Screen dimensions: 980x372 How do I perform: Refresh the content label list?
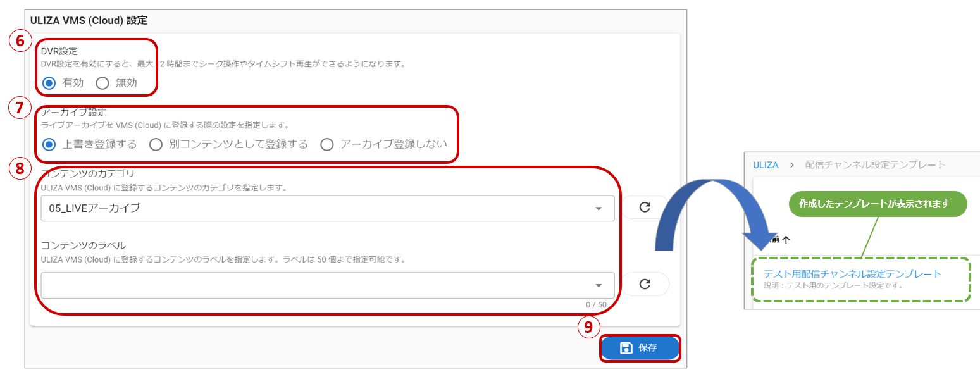point(645,284)
